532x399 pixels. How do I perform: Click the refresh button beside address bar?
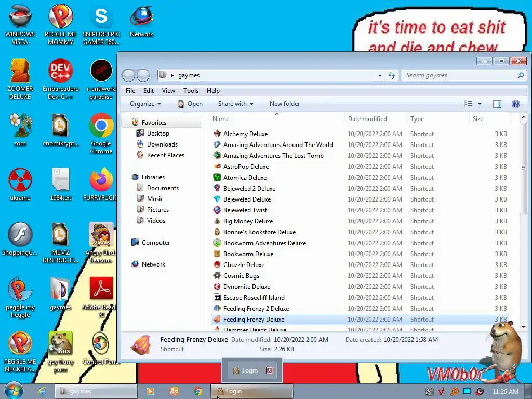pyautogui.click(x=392, y=75)
